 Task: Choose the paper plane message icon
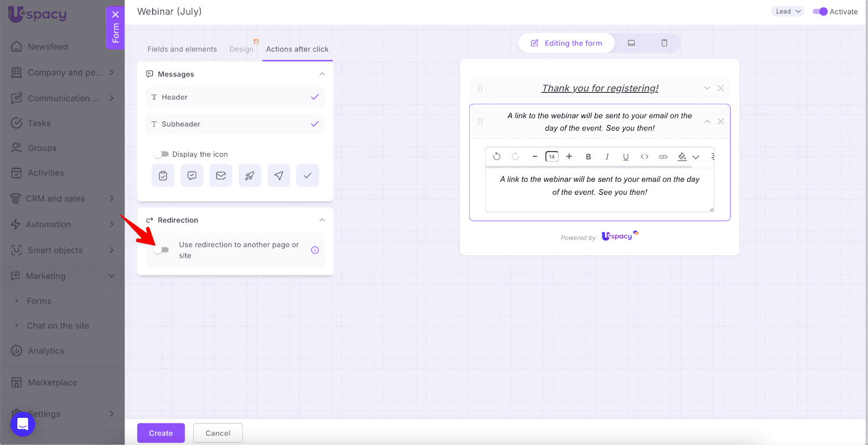click(x=278, y=176)
